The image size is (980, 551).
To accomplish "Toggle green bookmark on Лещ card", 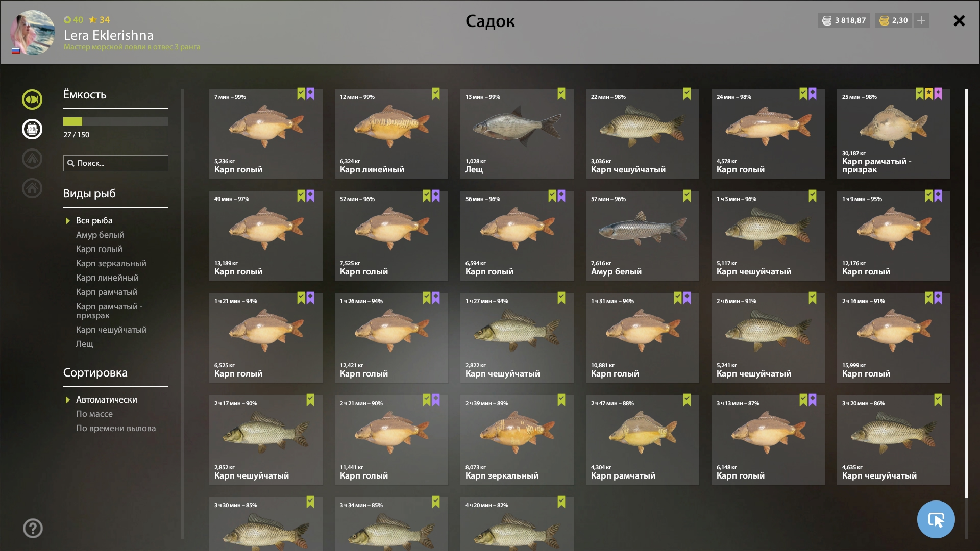I will click(x=561, y=94).
